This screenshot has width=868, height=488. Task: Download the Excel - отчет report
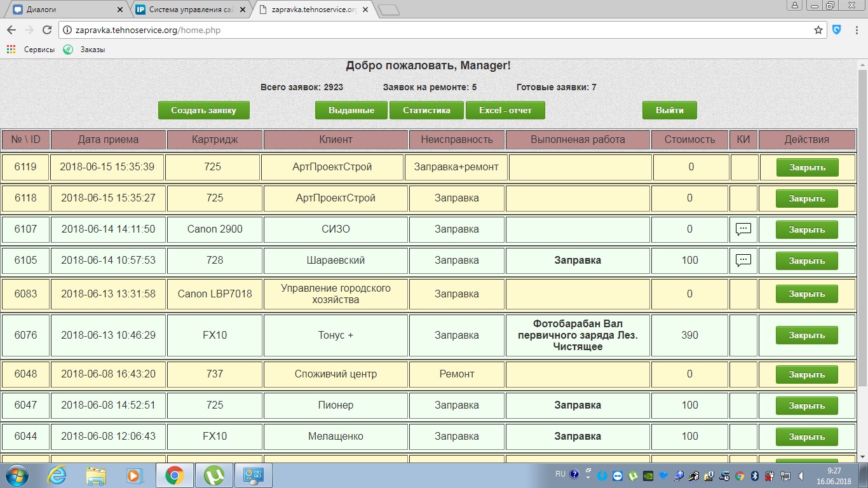pyautogui.click(x=505, y=111)
